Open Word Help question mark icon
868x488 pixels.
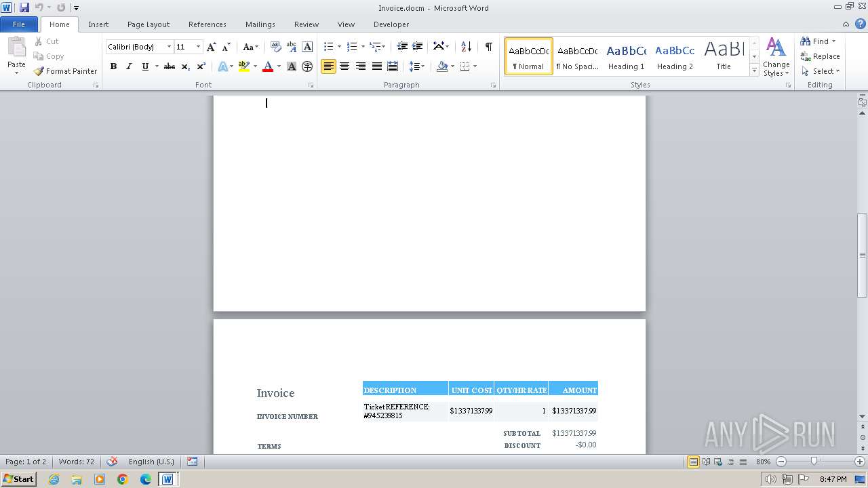tap(861, 24)
